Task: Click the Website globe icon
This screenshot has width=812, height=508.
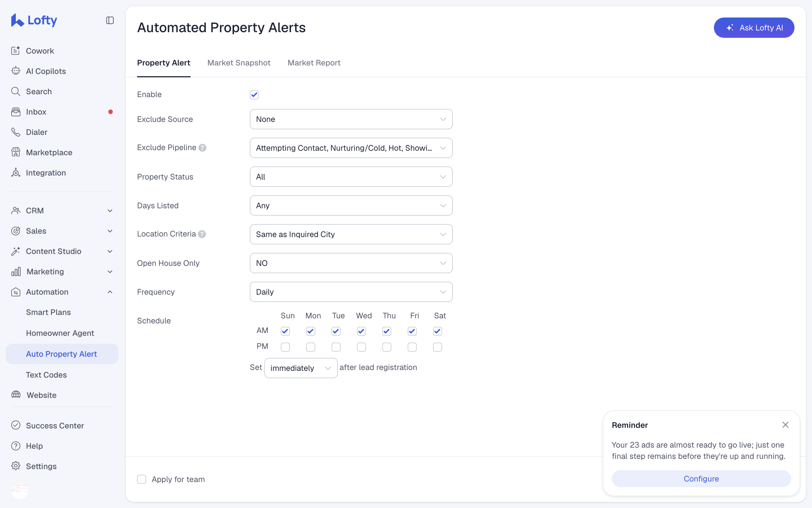Action: tap(16, 395)
